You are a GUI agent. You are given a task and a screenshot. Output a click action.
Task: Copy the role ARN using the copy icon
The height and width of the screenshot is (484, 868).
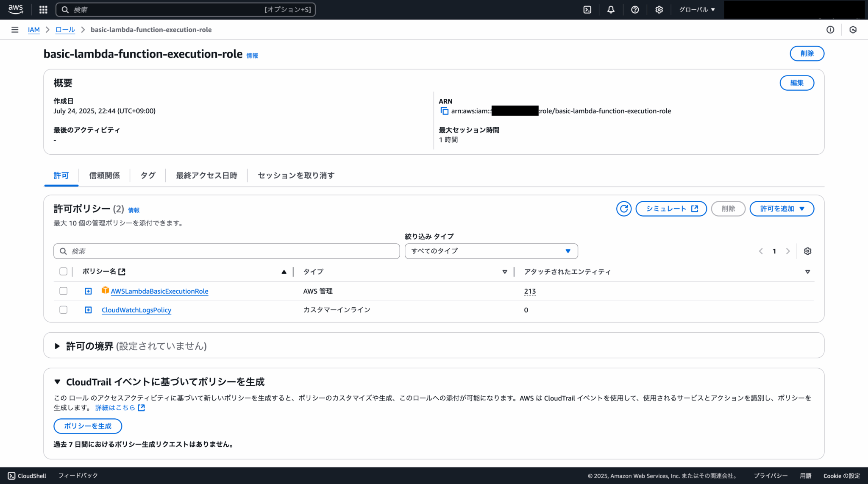pyautogui.click(x=444, y=111)
